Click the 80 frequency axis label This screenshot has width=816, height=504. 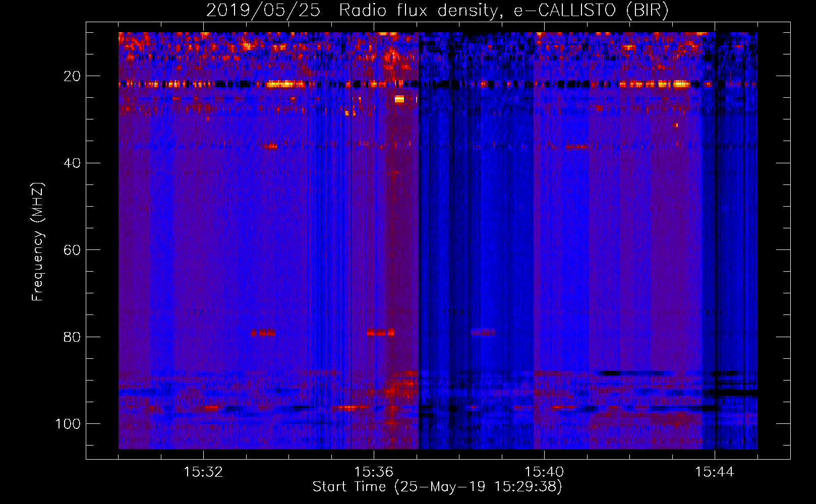(x=73, y=337)
